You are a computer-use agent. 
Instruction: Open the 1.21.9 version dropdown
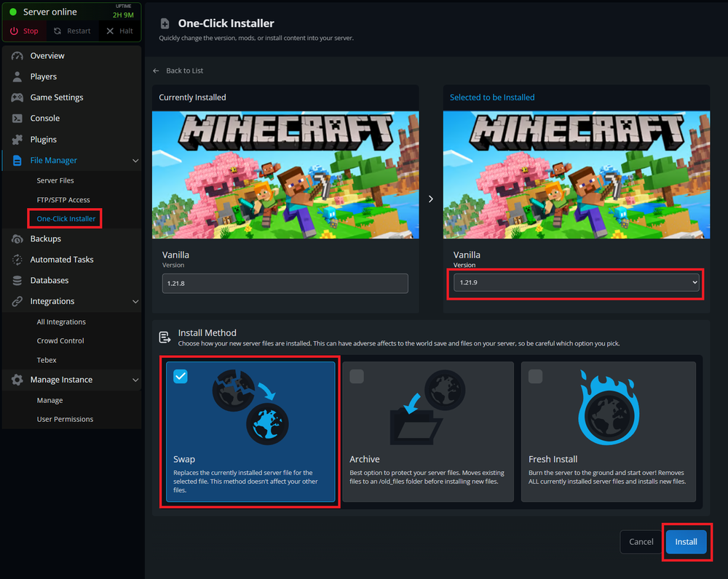[x=576, y=282]
